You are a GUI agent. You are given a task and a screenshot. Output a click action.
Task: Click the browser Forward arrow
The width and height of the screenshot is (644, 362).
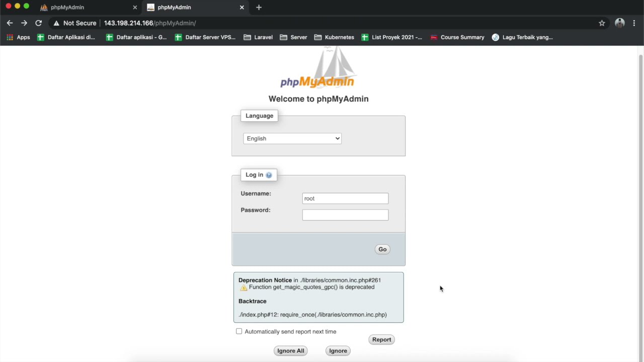24,23
